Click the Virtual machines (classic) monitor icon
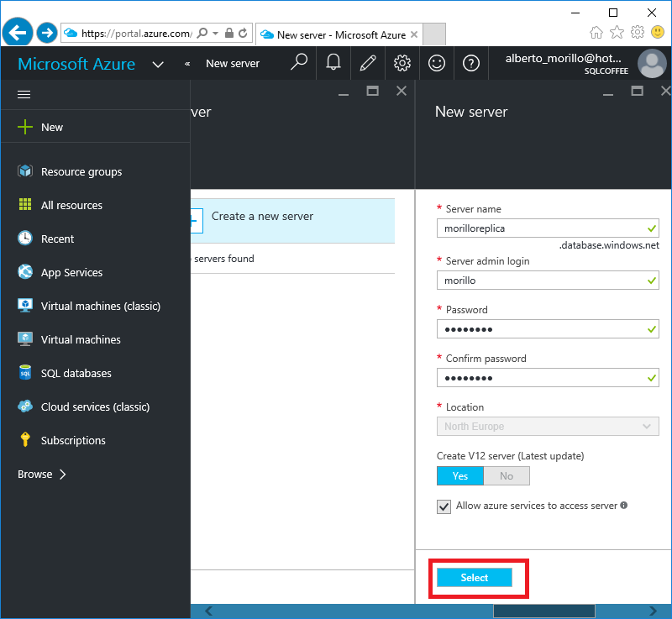672x619 pixels. click(x=25, y=306)
